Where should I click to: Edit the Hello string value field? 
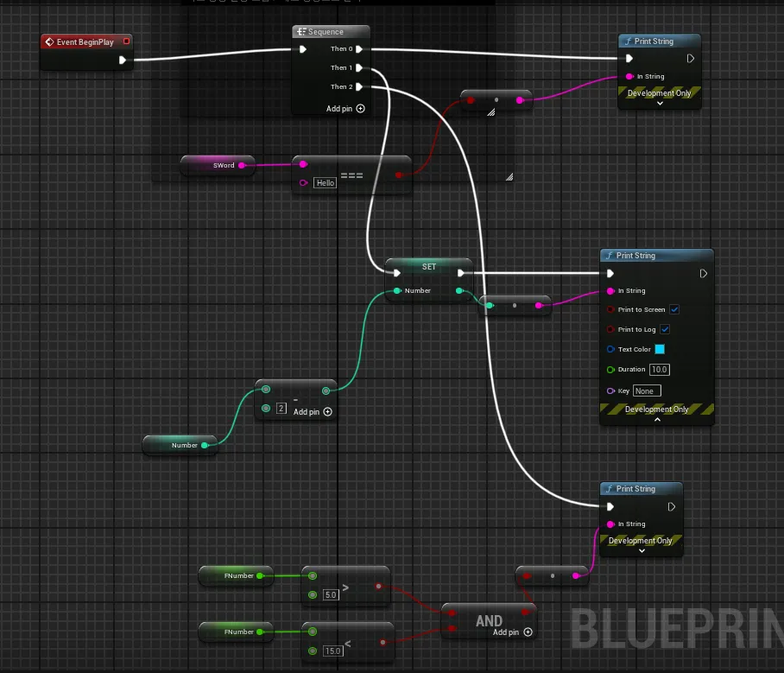click(x=325, y=182)
